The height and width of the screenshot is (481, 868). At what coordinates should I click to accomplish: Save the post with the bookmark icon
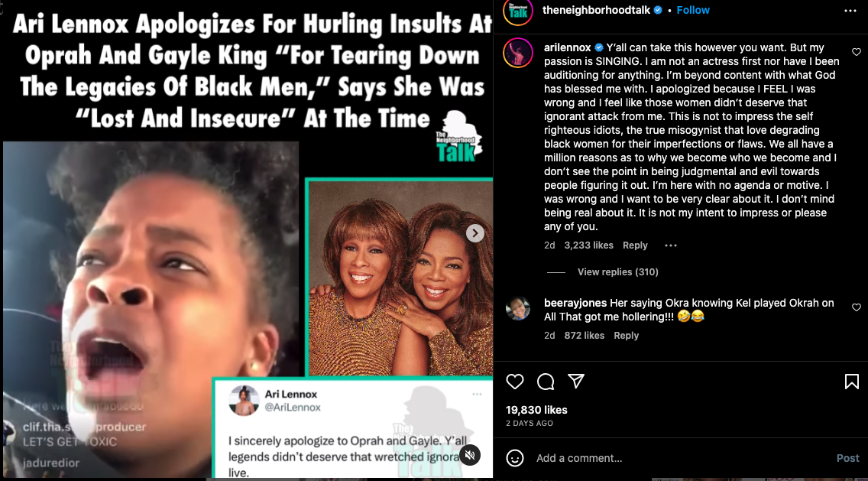851,382
